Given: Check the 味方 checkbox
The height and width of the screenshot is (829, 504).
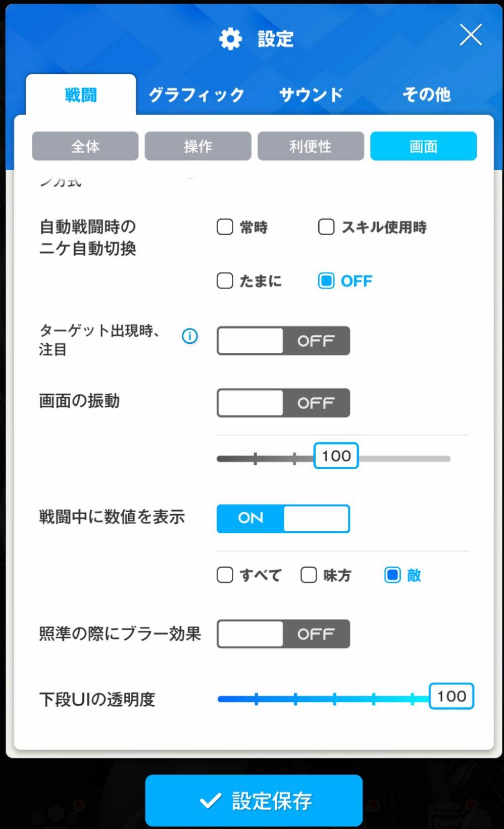Looking at the screenshot, I should pyautogui.click(x=309, y=575).
